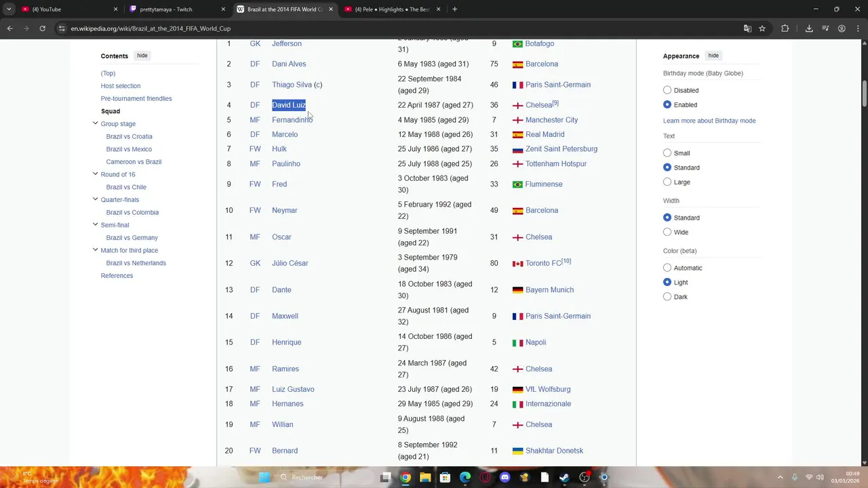The width and height of the screenshot is (868, 488).
Task: Close the YouTube tab
Action: click(115, 9)
